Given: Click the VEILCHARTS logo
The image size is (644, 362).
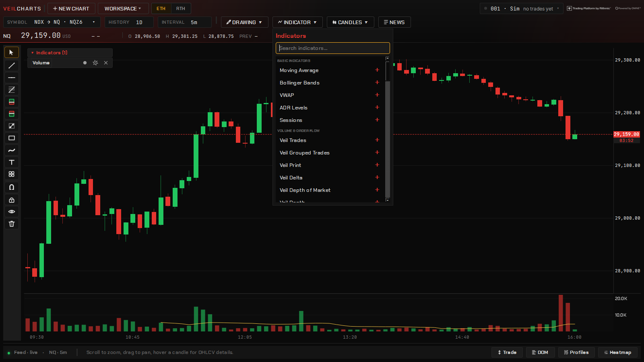Looking at the screenshot, I should 22,8.
